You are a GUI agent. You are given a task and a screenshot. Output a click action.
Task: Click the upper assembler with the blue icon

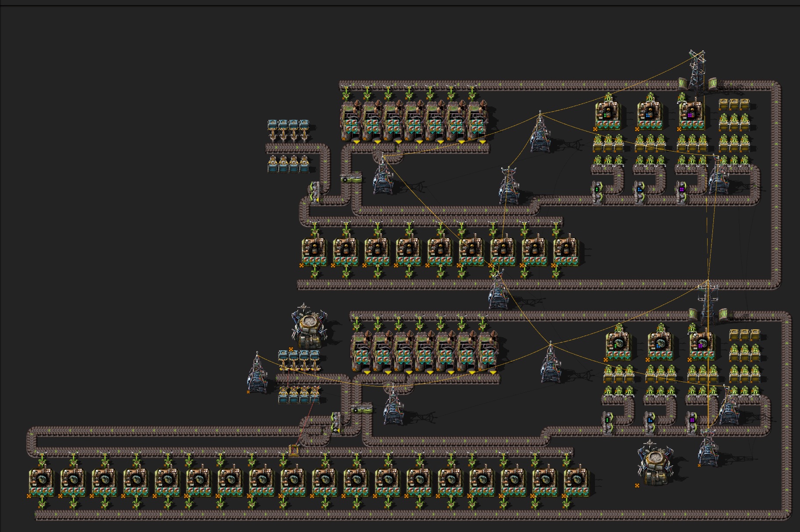(x=650, y=115)
